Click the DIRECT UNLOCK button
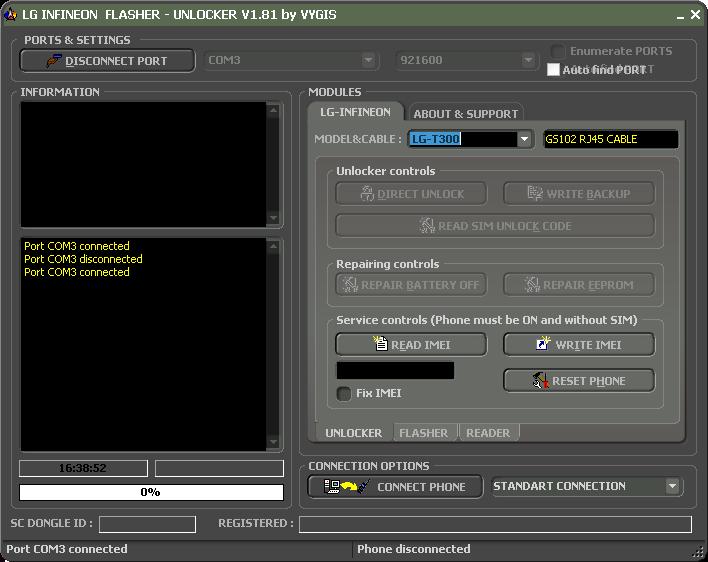The width and height of the screenshot is (708, 562). click(411, 194)
